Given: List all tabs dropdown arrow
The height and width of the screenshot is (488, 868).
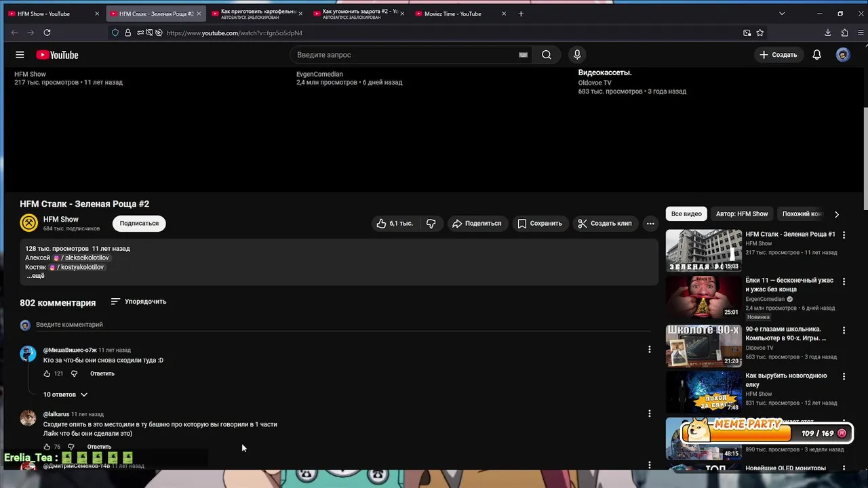Looking at the screenshot, I should pyautogui.click(x=782, y=14).
